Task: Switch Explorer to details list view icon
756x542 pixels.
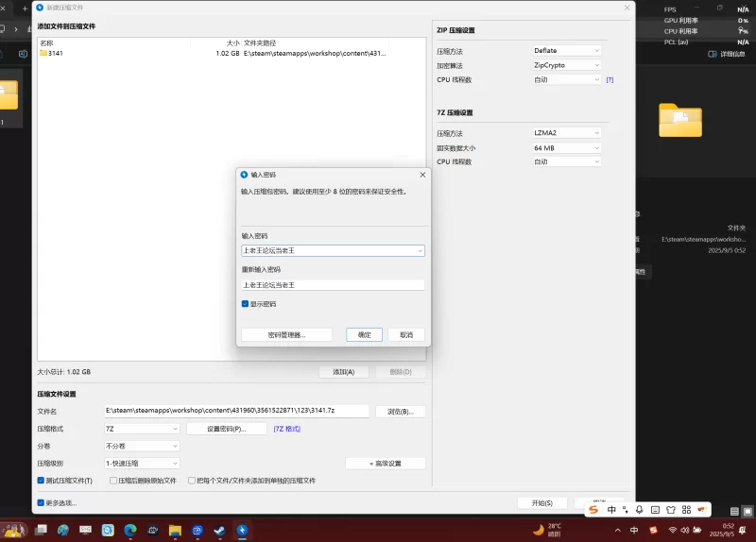Action: point(734,512)
